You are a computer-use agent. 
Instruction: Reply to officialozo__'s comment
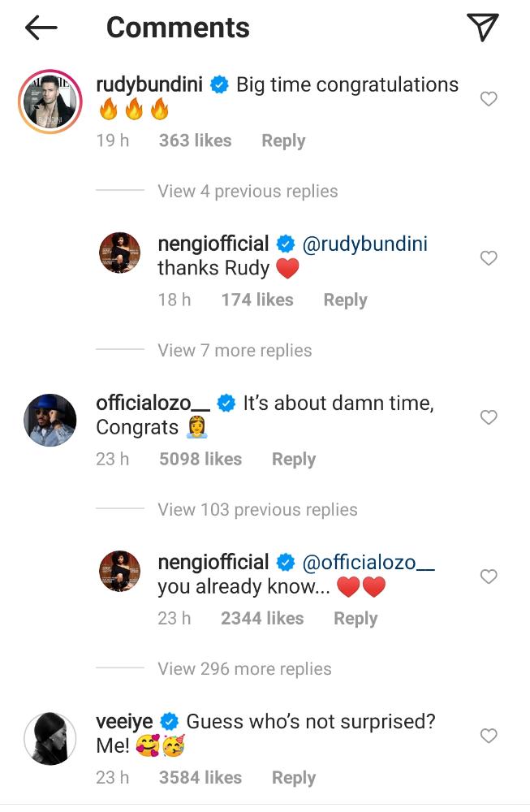click(294, 459)
